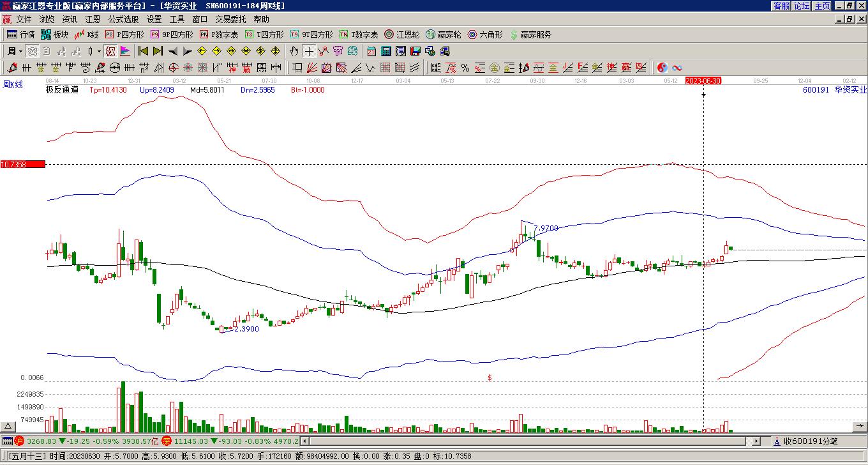Click the right-arrow button at chart bottom-right
868x465 pixels.
point(860,426)
